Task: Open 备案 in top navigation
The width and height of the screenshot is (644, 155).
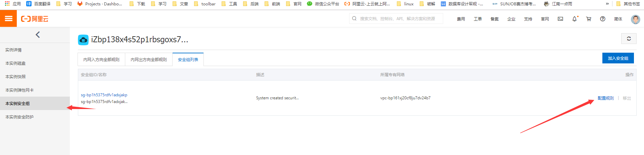Action: pos(495,19)
